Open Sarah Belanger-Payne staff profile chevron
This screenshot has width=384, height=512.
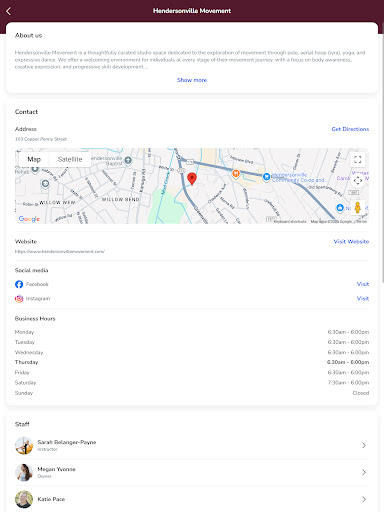(x=364, y=445)
